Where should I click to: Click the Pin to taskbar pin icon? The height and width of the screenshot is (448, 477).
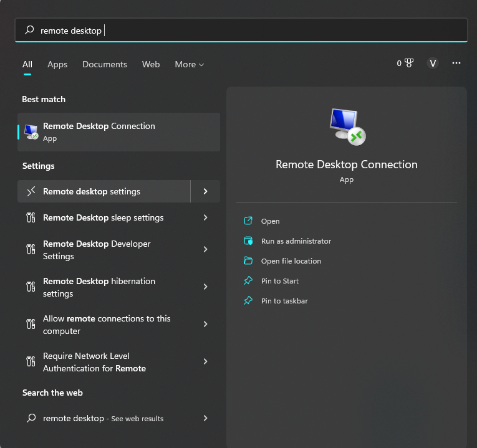pos(248,300)
